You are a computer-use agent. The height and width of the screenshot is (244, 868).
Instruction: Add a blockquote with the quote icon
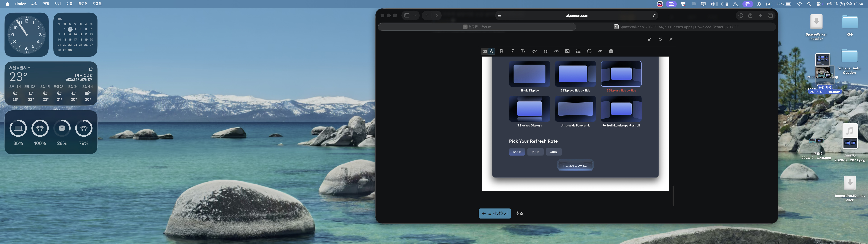click(545, 51)
